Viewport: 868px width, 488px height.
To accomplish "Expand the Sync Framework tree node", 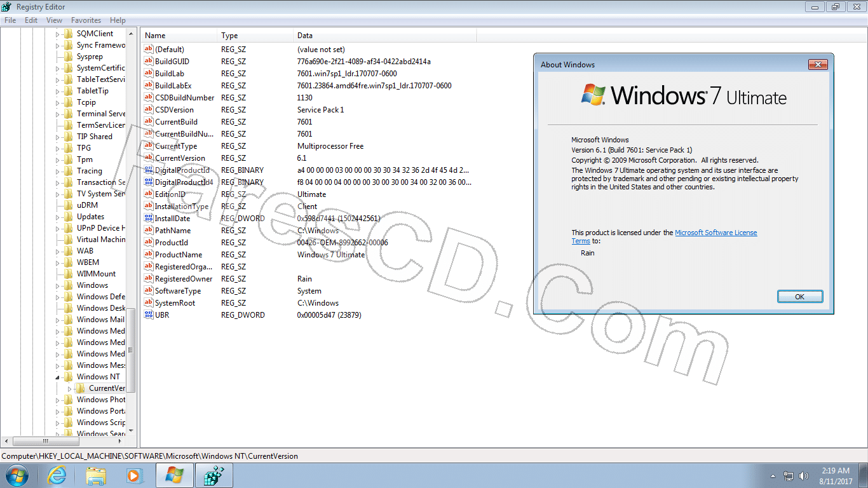I will [x=57, y=45].
